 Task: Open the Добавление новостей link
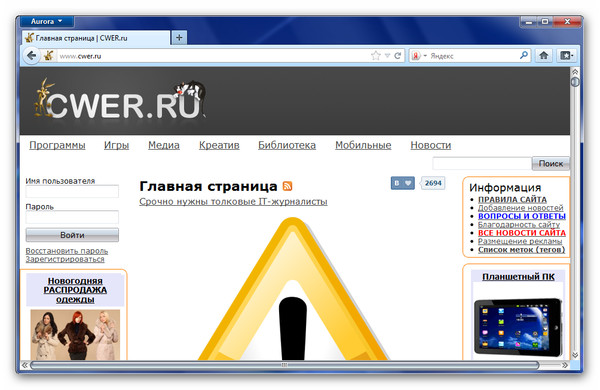[520, 208]
